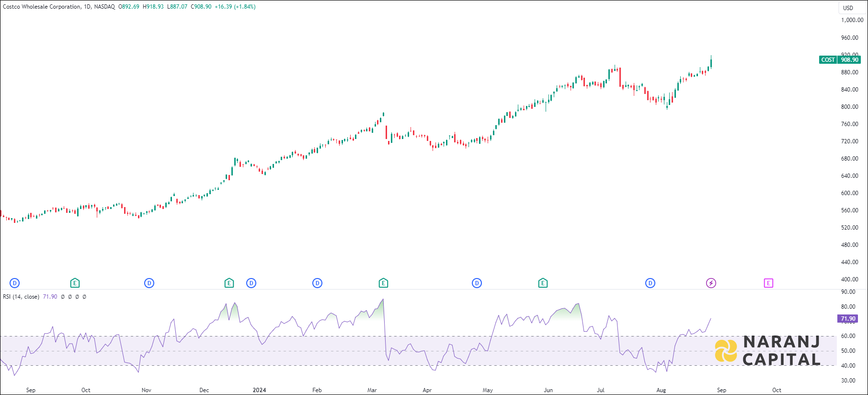868x395 pixels.
Task: Click the 640.00 price axis label
Action: pos(850,176)
